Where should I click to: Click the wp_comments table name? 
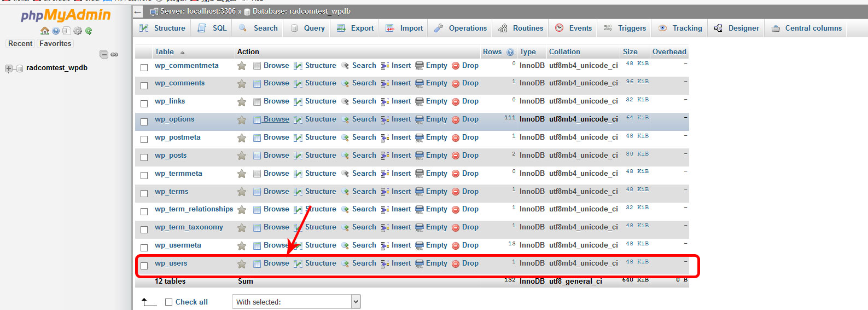point(179,83)
